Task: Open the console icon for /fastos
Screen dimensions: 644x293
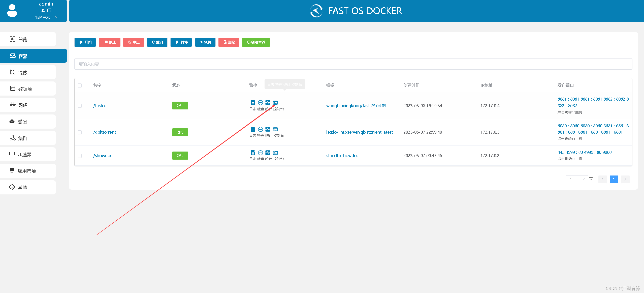Action: 275,103
